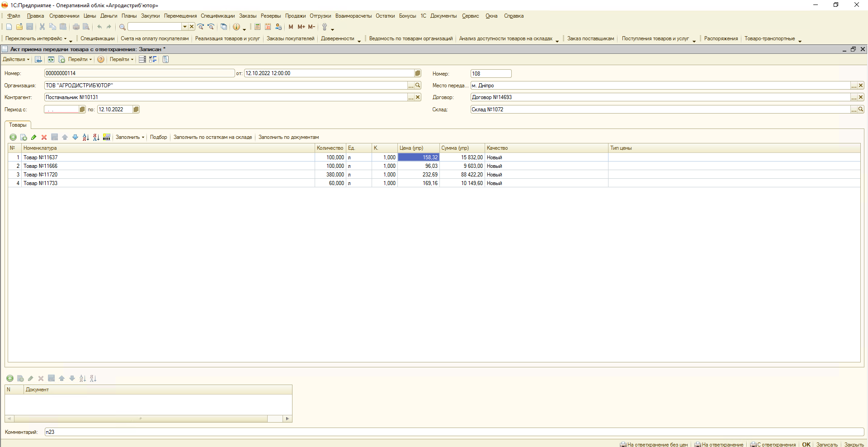Open the calculator from the main toolbar
The image size is (868, 447).
tap(257, 27)
